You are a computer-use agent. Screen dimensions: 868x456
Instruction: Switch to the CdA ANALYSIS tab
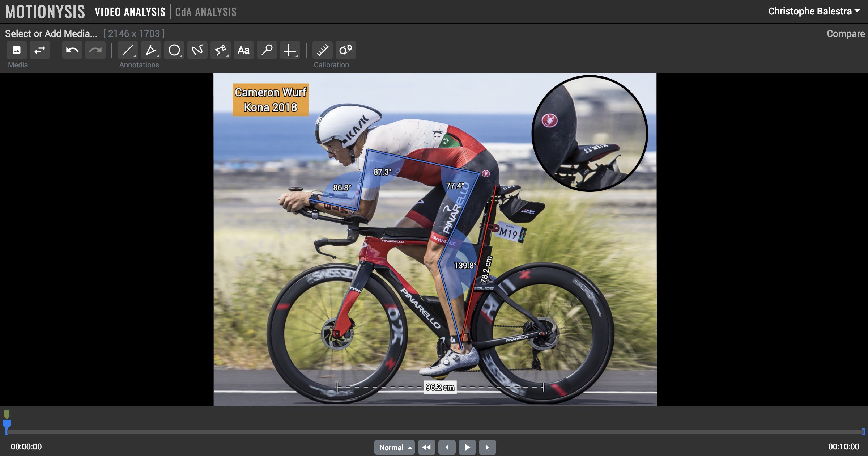coord(206,12)
